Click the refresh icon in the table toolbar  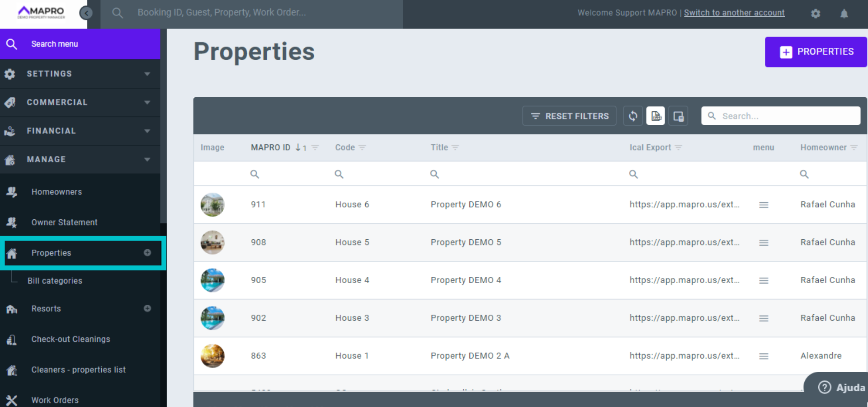[x=633, y=116]
